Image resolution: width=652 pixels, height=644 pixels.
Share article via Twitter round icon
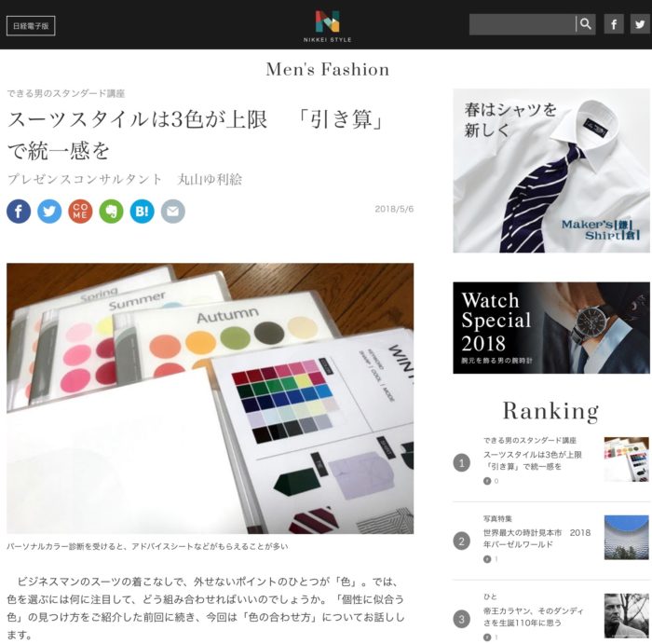pos(49,212)
